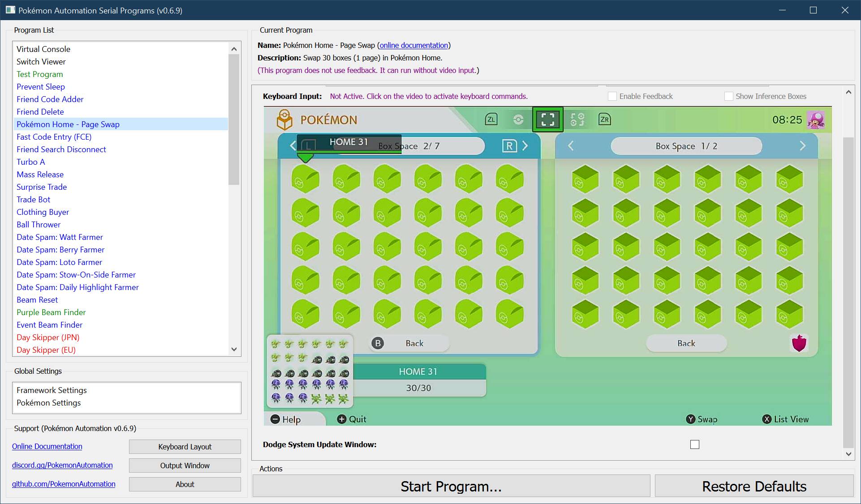Click the Pokémon Home box logo icon
This screenshot has height=504, width=861.
[x=284, y=120]
